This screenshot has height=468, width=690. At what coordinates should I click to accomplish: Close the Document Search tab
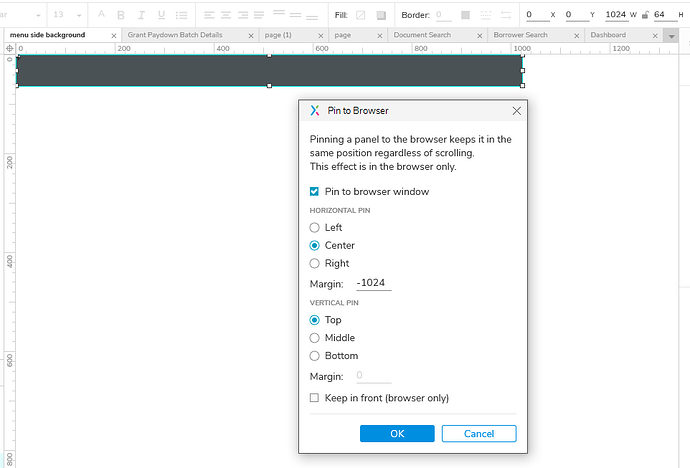click(480, 36)
